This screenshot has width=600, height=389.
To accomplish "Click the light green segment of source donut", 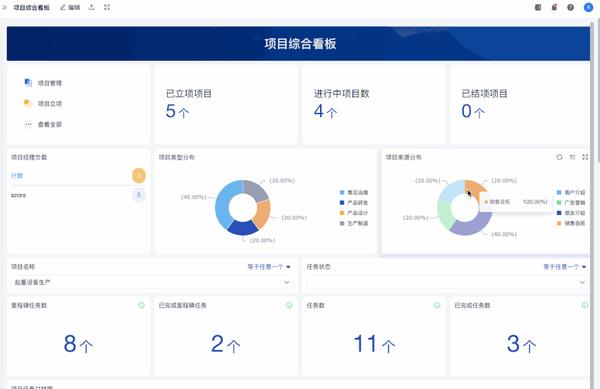I will [444, 214].
